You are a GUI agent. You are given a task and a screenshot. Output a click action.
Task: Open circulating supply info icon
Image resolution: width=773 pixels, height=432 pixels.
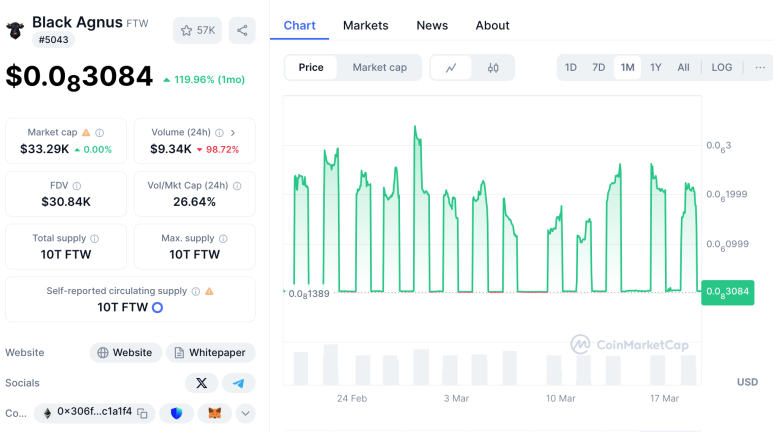coord(196,291)
